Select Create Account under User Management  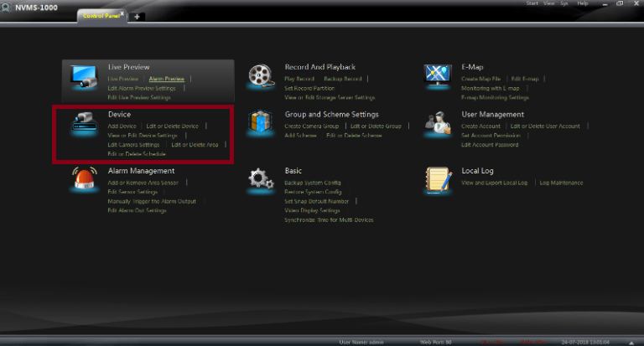tap(480, 126)
